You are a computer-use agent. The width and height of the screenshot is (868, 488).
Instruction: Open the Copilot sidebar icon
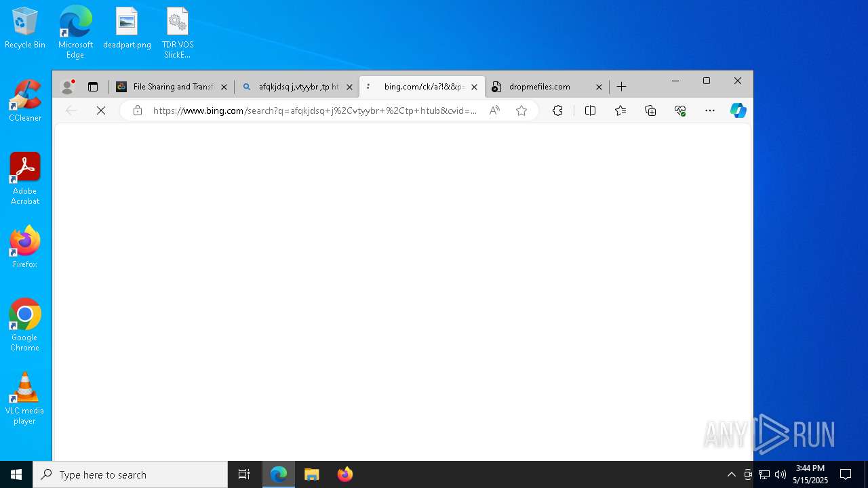click(x=738, y=110)
